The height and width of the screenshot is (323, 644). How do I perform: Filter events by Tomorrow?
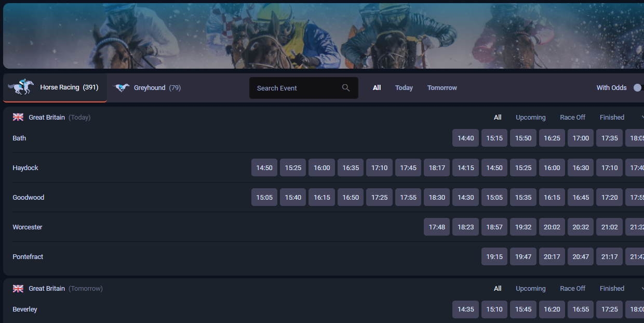pyautogui.click(x=442, y=88)
